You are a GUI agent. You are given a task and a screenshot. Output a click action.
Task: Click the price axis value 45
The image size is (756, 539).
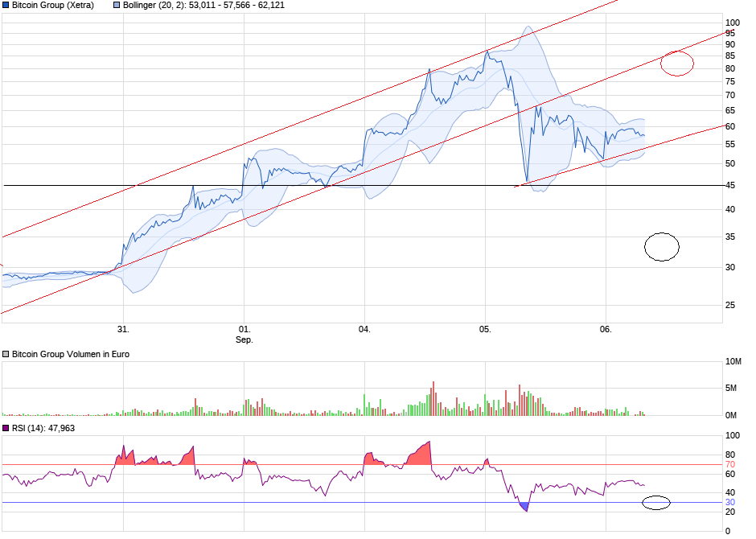tap(730, 186)
